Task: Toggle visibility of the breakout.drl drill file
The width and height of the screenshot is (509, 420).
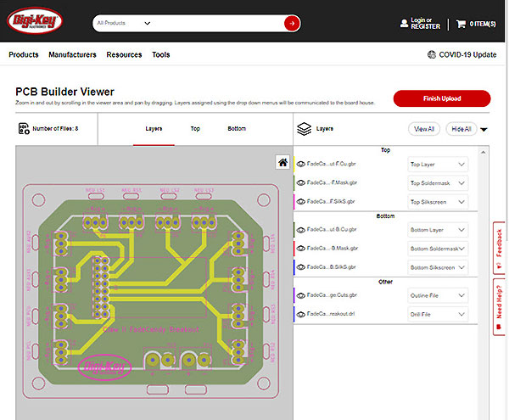Action: 301,314
